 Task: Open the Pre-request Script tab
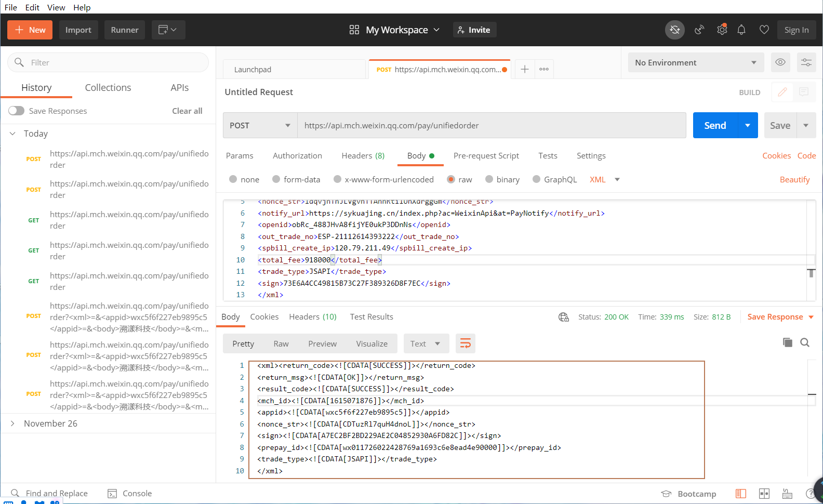[x=486, y=155]
